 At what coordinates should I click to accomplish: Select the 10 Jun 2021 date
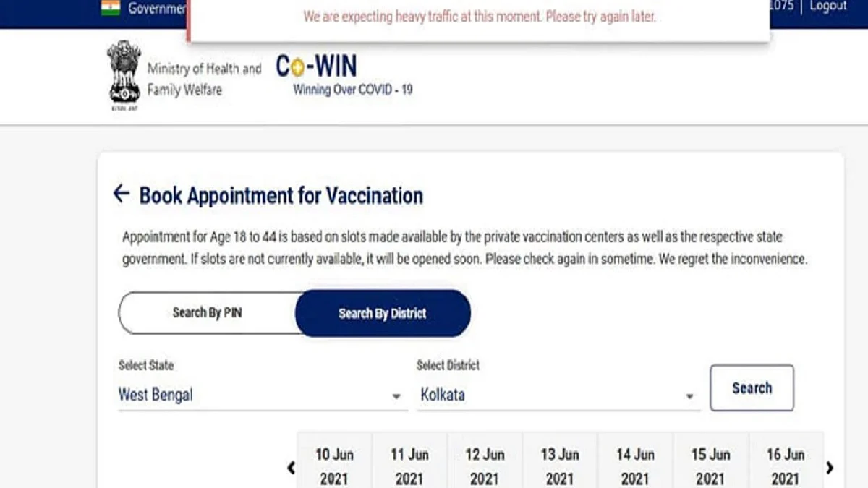[x=334, y=466]
